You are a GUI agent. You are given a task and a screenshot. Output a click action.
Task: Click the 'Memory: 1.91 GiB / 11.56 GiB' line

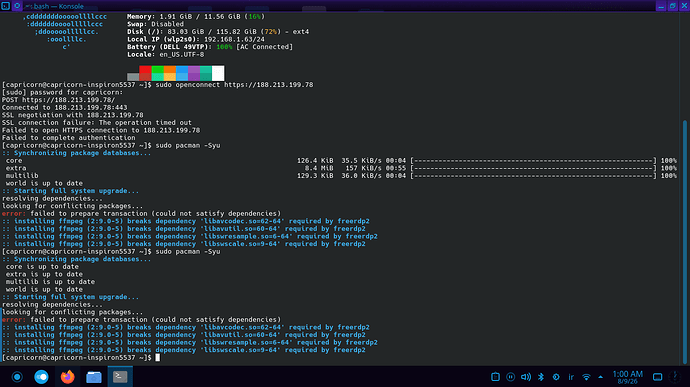(196, 16)
